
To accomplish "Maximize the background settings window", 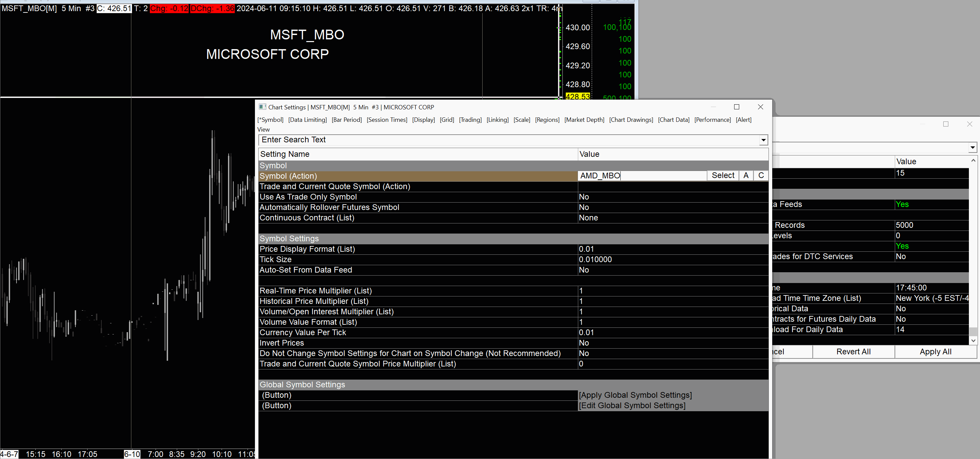I will tap(946, 124).
